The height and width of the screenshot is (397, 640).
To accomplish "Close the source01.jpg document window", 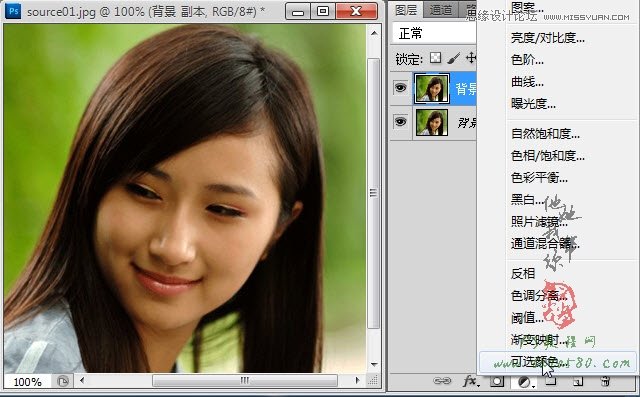I will point(356,11).
